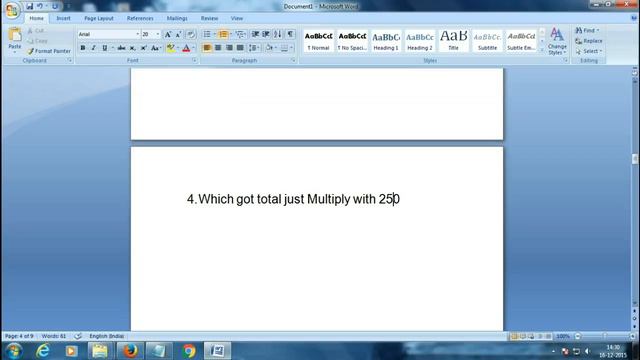Apply the bulleted list

pyautogui.click(x=207, y=34)
